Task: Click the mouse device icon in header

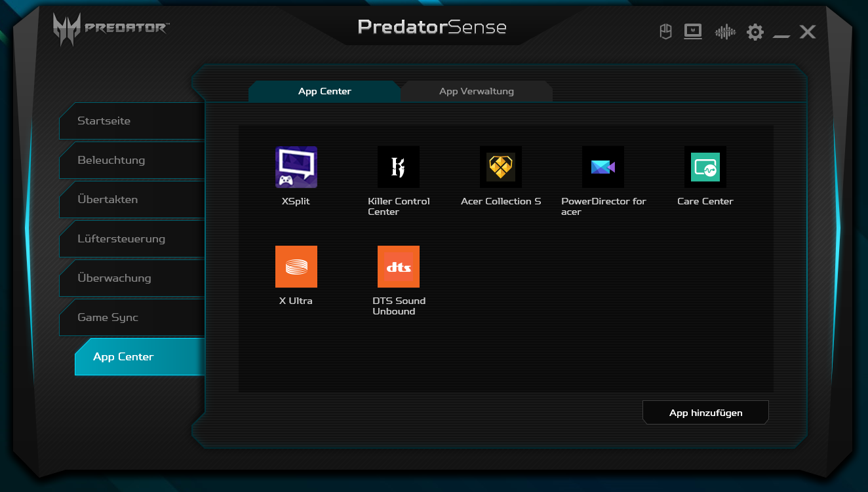Action: 665,31
